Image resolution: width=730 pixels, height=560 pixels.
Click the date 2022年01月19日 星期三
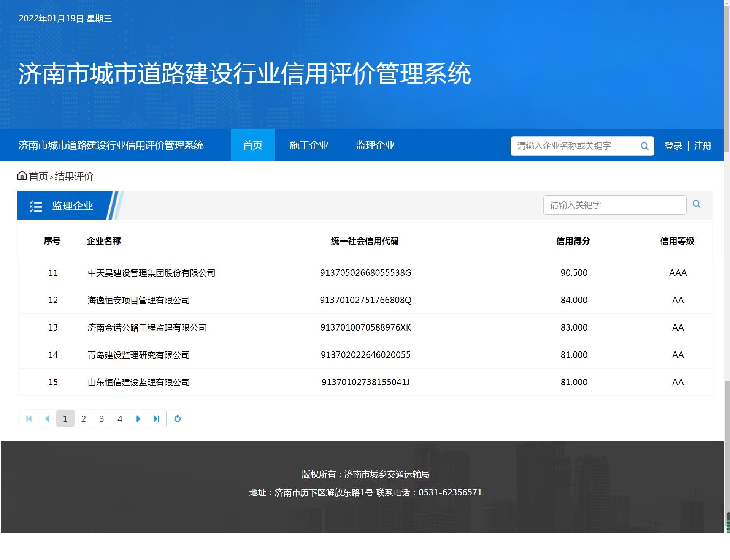pyautogui.click(x=65, y=19)
